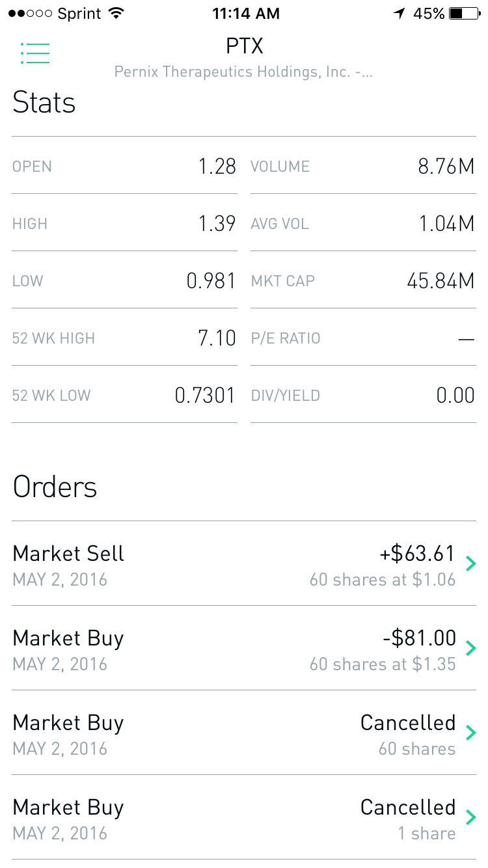Tap the OPEN price stat
This screenshot has width=488, height=868.
click(x=217, y=167)
